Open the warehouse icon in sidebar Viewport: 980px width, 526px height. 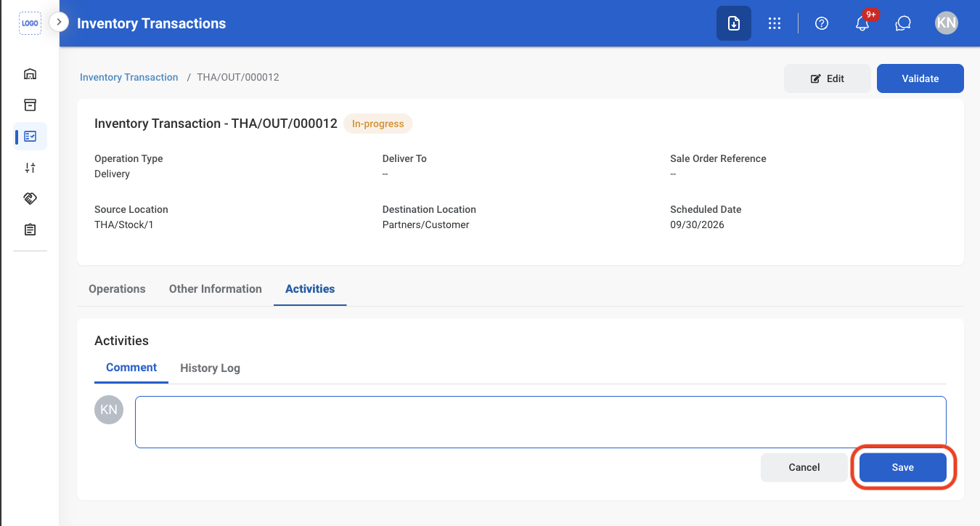coord(30,74)
